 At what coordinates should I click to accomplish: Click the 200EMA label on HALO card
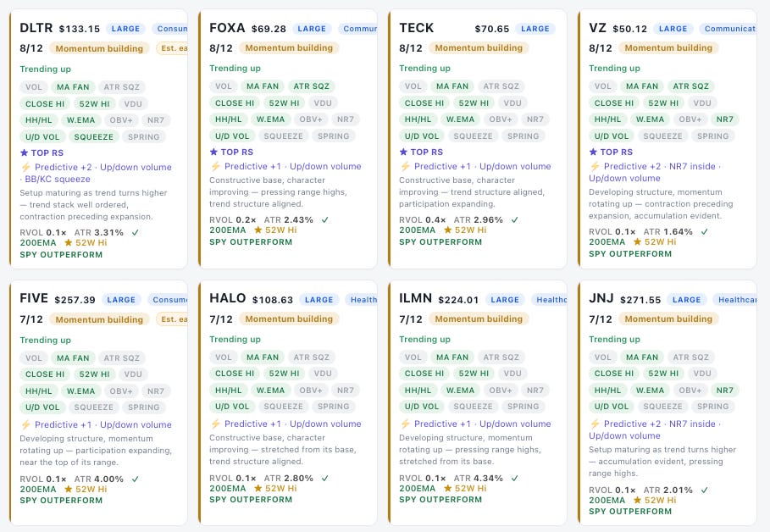[227, 488]
